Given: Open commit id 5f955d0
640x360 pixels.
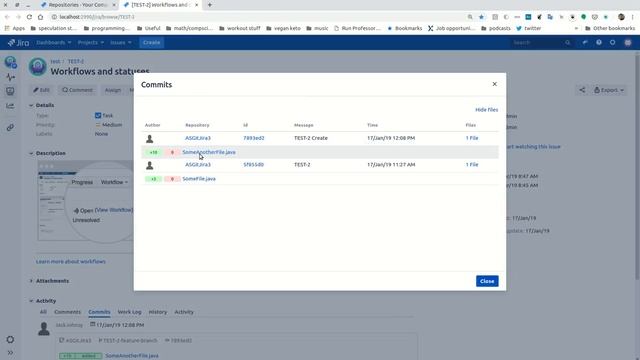Looking at the screenshot, I should tap(253, 164).
